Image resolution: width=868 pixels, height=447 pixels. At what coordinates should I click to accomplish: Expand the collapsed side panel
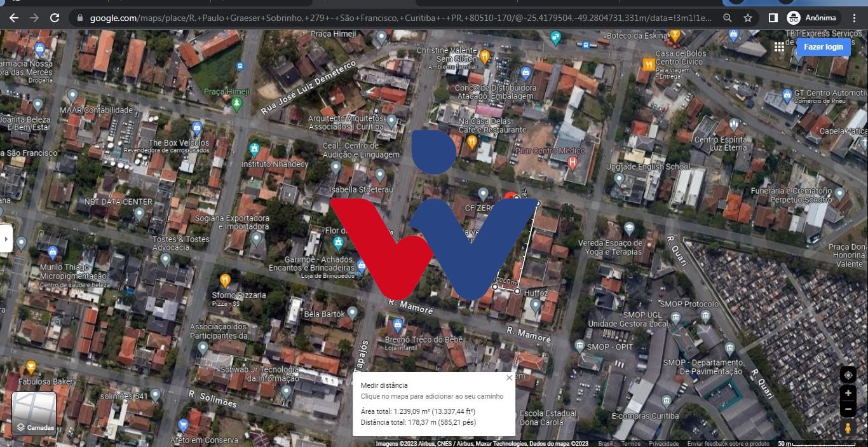(6, 239)
